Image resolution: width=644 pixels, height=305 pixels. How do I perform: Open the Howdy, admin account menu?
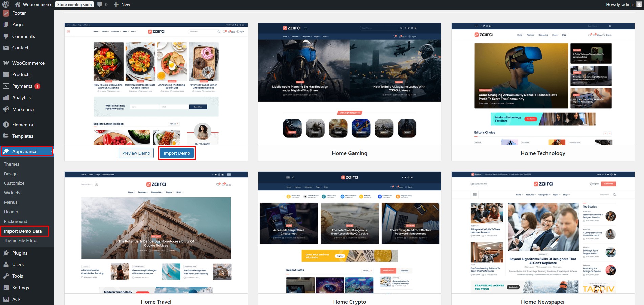(620, 5)
